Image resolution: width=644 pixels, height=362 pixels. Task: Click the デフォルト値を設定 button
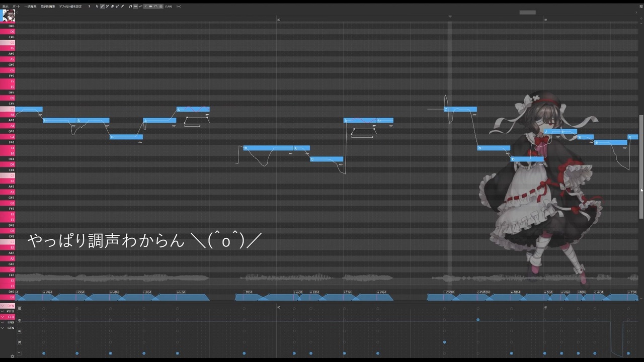pyautogui.click(x=70, y=7)
